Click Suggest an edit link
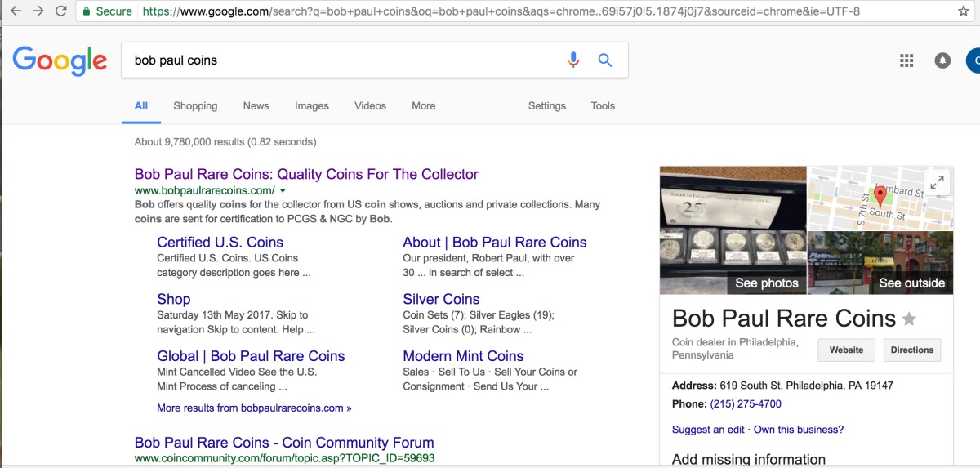Image resolution: width=980 pixels, height=468 pixels. point(708,430)
